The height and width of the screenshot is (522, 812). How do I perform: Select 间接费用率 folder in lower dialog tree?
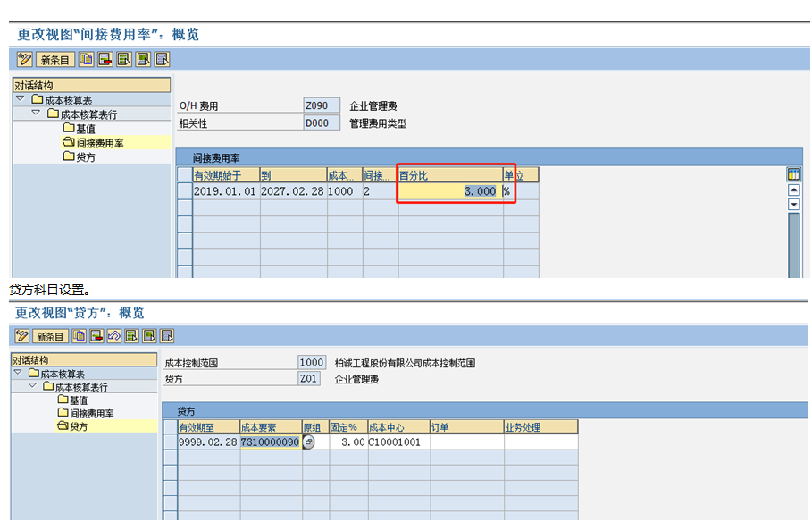coord(86,413)
